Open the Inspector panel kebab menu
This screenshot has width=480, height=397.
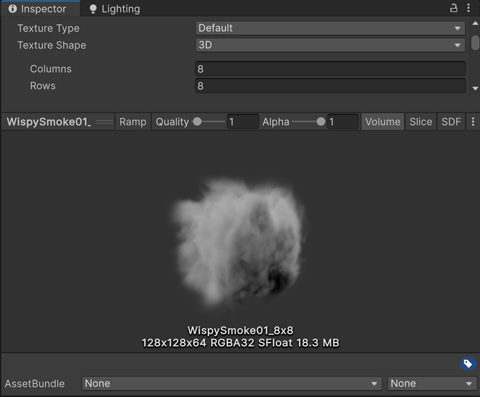point(469,8)
